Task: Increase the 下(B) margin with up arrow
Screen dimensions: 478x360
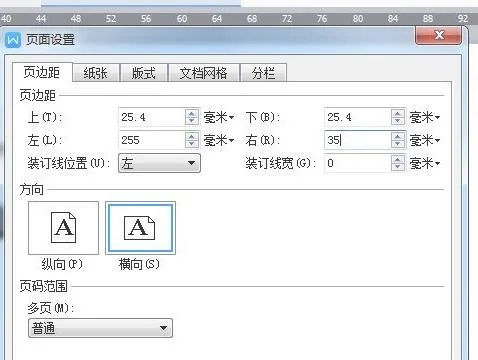Action: click(397, 113)
